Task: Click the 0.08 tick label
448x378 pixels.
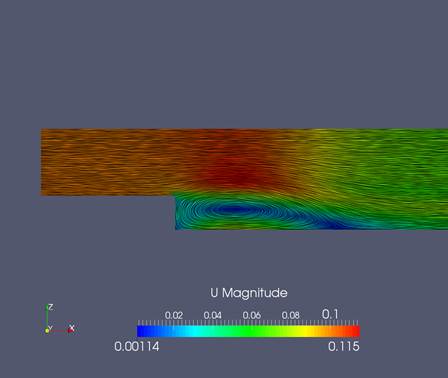Action: pyautogui.click(x=291, y=315)
